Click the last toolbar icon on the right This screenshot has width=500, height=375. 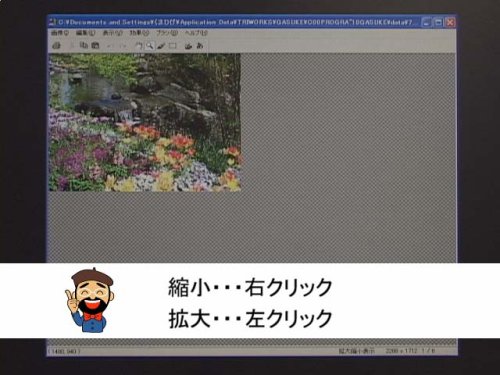200,46
